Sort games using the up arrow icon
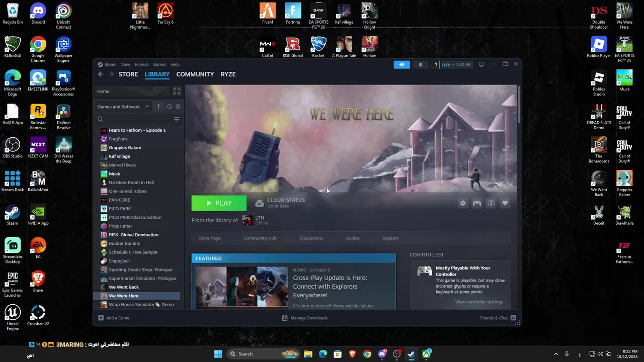 pos(158,107)
